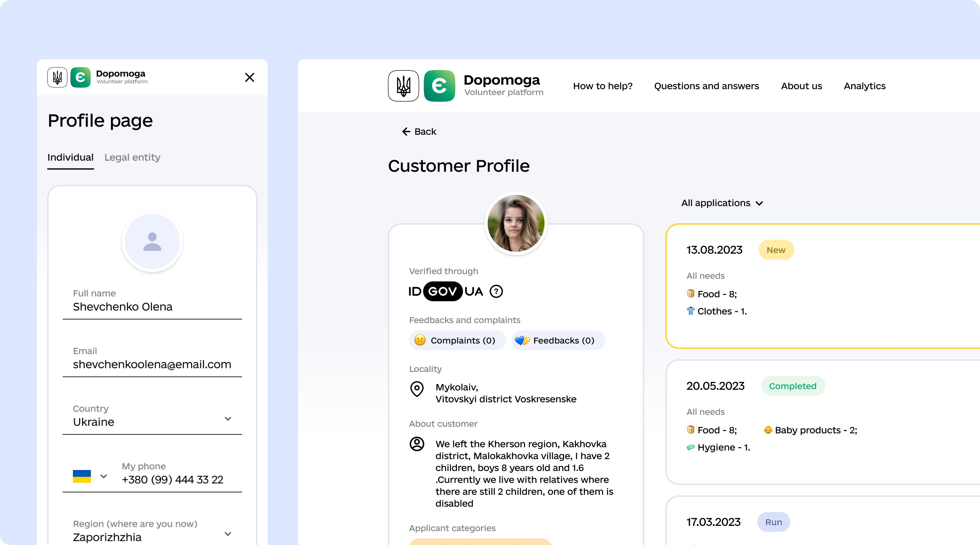Click the Clothes shirt icon in 13.08.2023 application
The height and width of the screenshot is (545, 980).
click(x=691, y=311)
